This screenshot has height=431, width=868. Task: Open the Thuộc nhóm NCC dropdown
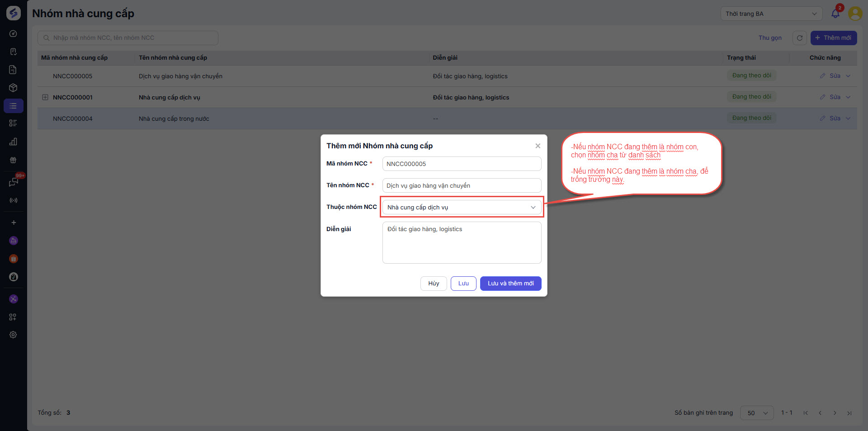click(x=462, y=207)
